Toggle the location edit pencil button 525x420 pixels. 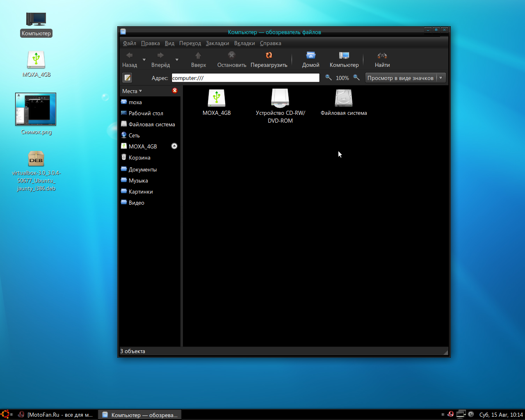pos(128,78)
